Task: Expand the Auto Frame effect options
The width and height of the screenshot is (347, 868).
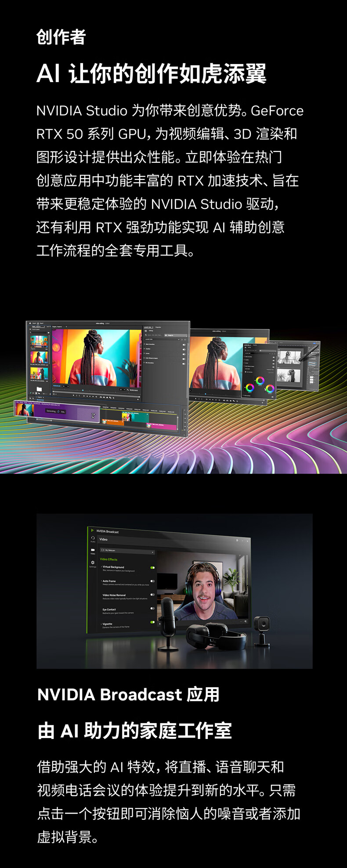Action: pos(101,581)
